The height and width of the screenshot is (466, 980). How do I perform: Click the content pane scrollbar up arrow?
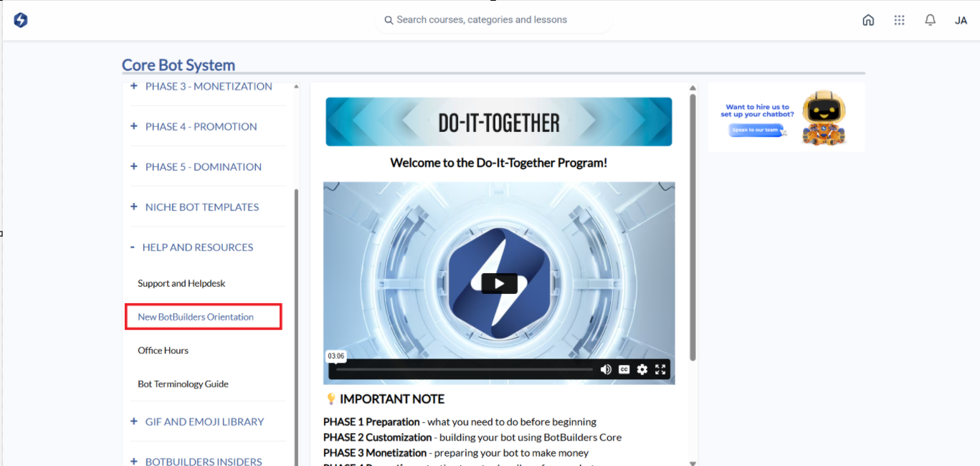pyautogui.click(x=693, y=88)
